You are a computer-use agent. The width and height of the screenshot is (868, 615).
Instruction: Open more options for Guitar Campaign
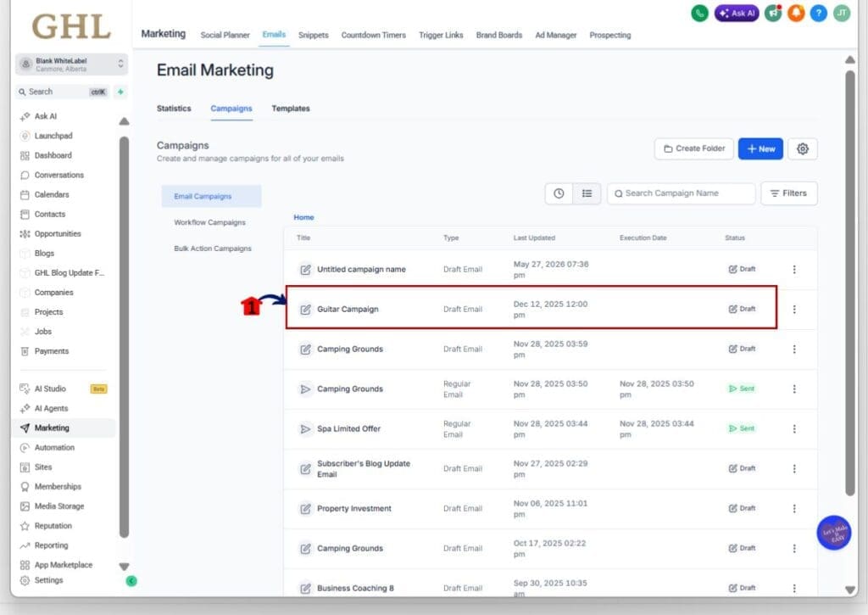tap(794, 309)
